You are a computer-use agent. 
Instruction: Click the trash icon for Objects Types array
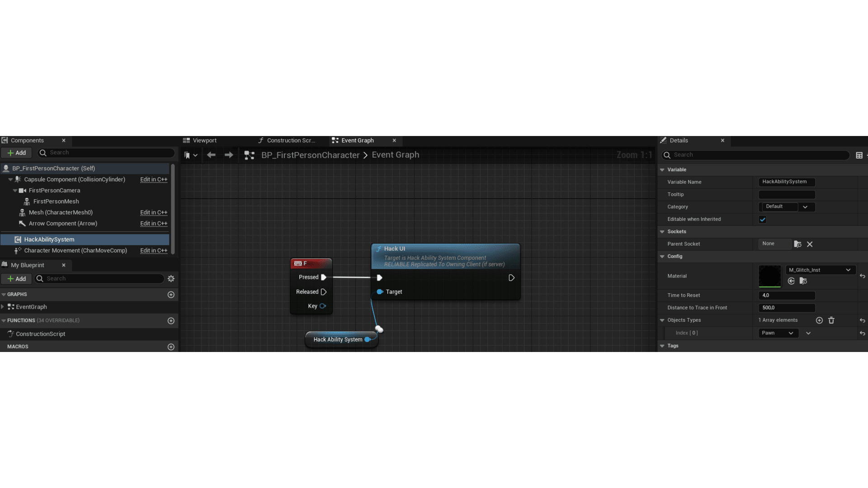point(831,320)
